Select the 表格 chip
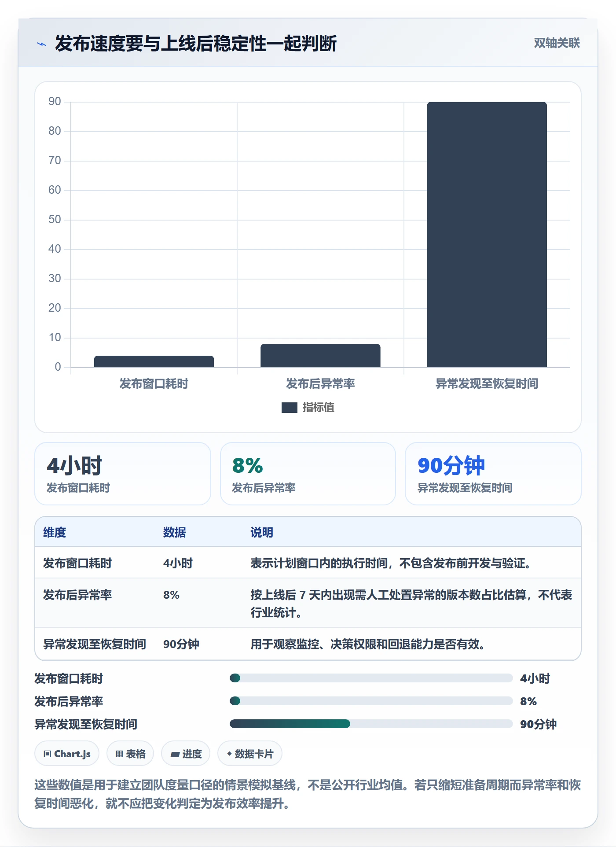 click(x=130, y=754)
